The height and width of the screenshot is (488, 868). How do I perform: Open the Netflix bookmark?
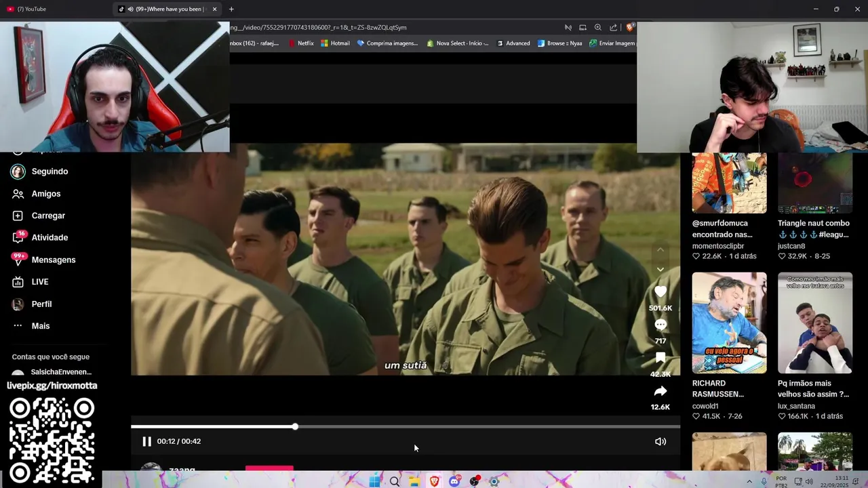(301, 43)
